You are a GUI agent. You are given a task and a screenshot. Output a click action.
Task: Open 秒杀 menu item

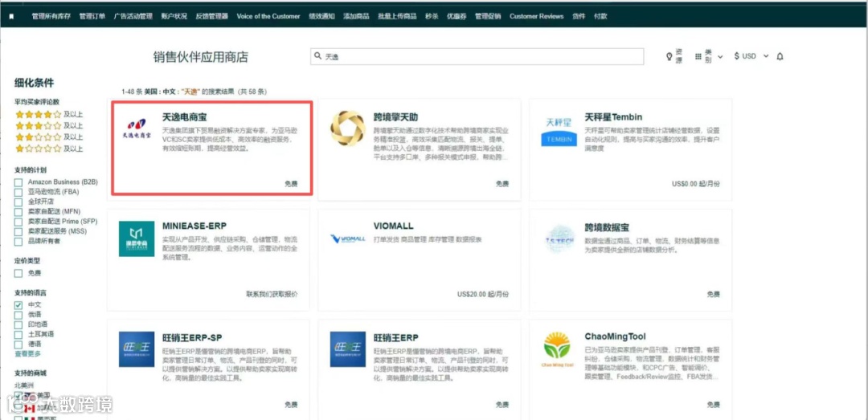coord(432,17)
